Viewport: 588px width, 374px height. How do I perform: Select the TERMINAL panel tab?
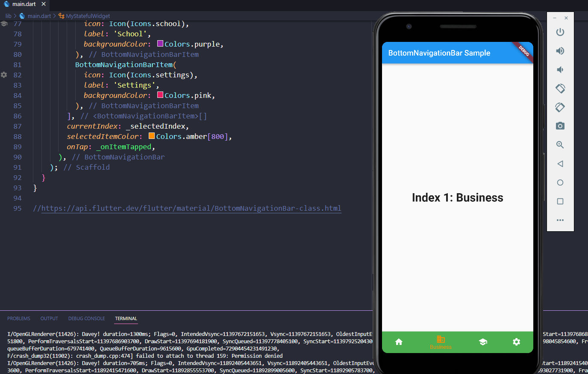point(126,318)
